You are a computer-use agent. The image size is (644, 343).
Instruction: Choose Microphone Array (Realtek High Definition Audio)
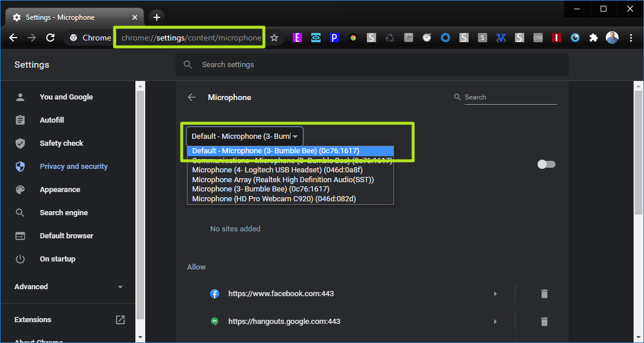point(290,179)
